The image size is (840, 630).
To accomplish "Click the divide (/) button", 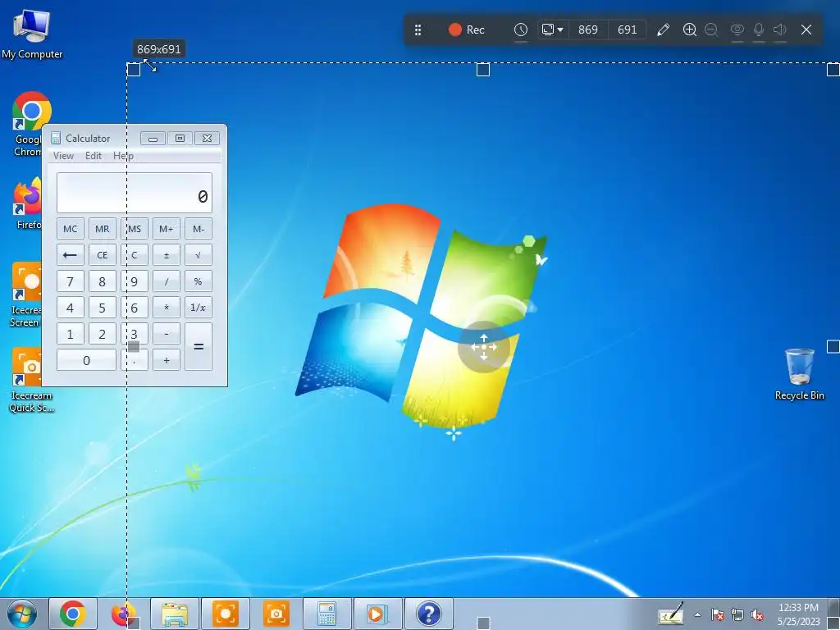I will tap(166, 281).
